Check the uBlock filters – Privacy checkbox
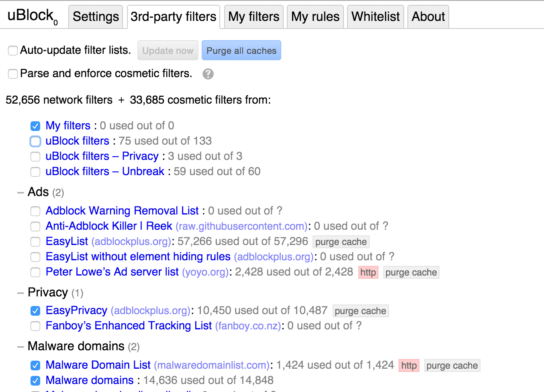 (x=35, y=157)
